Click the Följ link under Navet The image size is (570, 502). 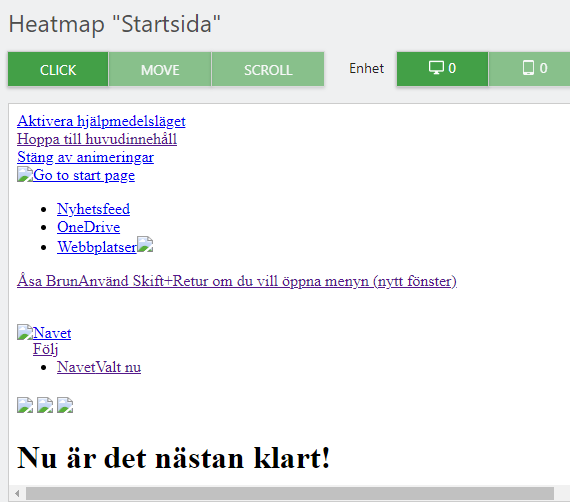click(x=45, y=349)
